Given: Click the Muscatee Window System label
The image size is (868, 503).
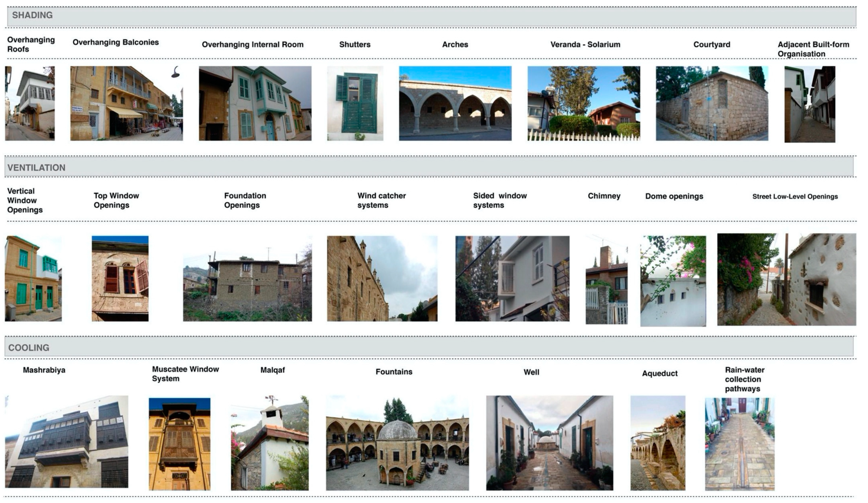Looking at the screenshot, I should pyautogui.click(x=185, y=374).
